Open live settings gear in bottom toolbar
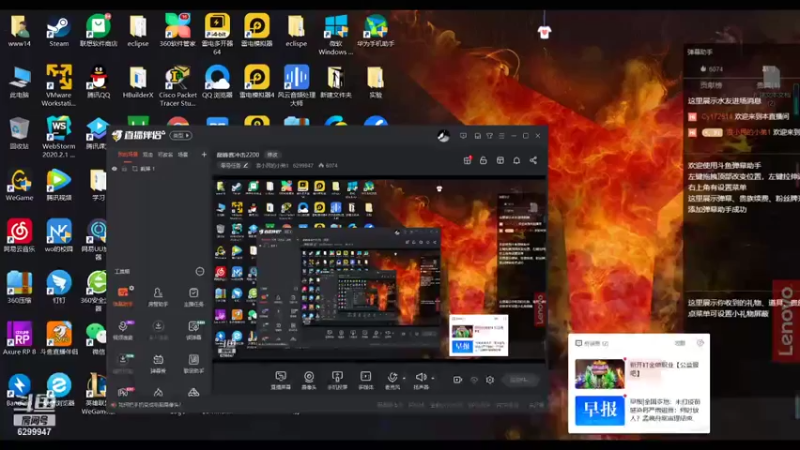Screen dimensions: 800x450 pos(490,380)
